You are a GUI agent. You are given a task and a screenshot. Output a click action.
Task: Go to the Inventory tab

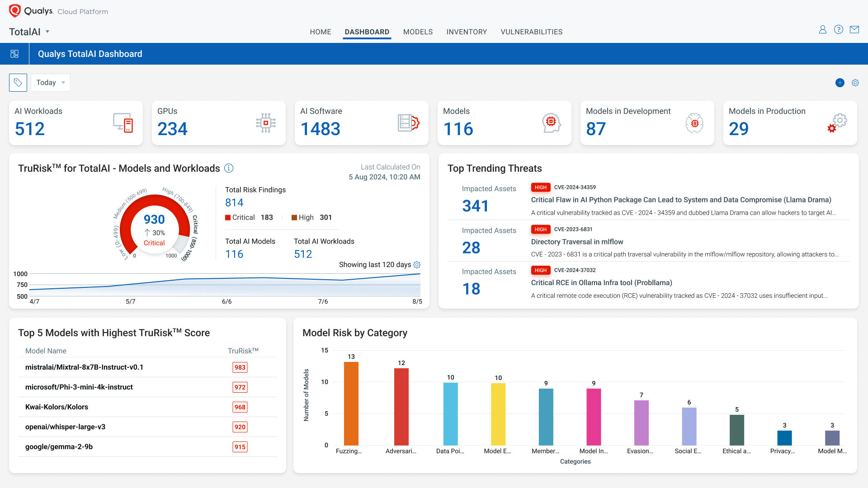click(467, 32)
